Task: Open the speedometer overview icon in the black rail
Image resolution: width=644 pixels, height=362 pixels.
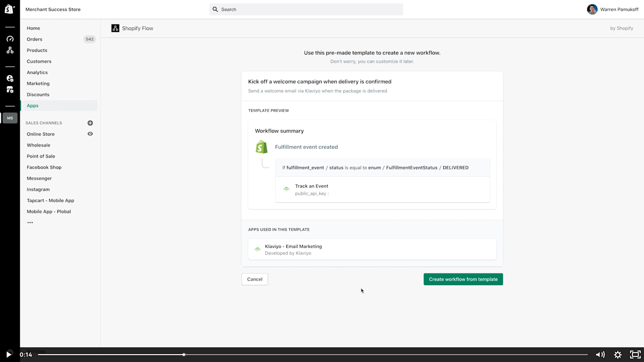Action: click(x=10, y=39)
